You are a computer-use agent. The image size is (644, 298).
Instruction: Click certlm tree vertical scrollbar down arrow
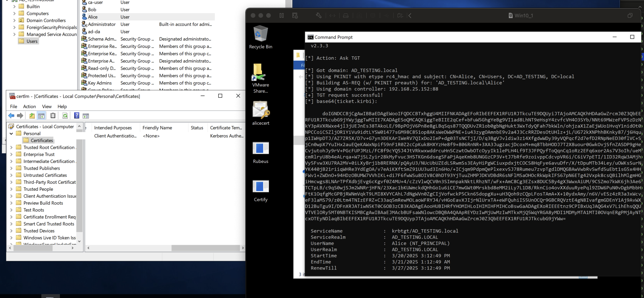point(80,241)
